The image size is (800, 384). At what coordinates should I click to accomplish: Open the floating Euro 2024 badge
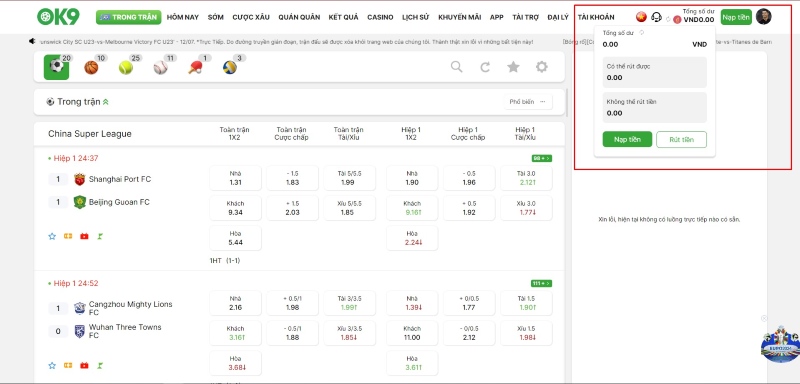pos(780,344)
